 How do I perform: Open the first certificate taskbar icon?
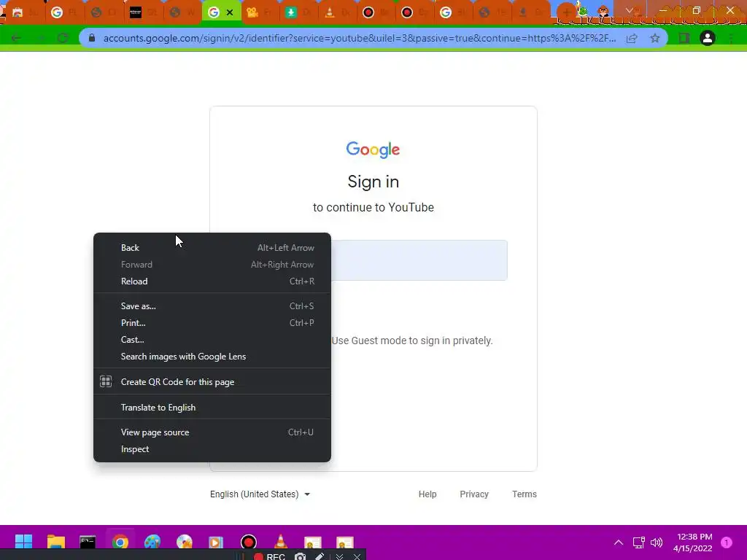click(312, 542)
